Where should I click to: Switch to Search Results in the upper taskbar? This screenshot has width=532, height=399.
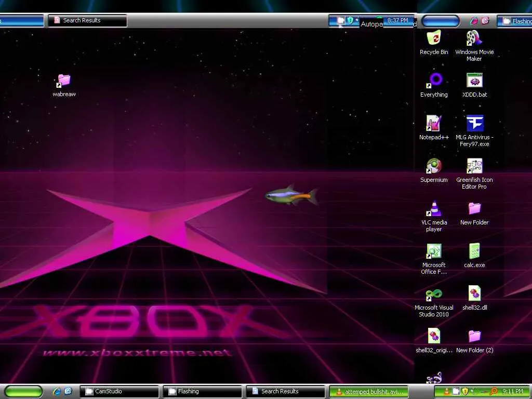click(87, 20)
